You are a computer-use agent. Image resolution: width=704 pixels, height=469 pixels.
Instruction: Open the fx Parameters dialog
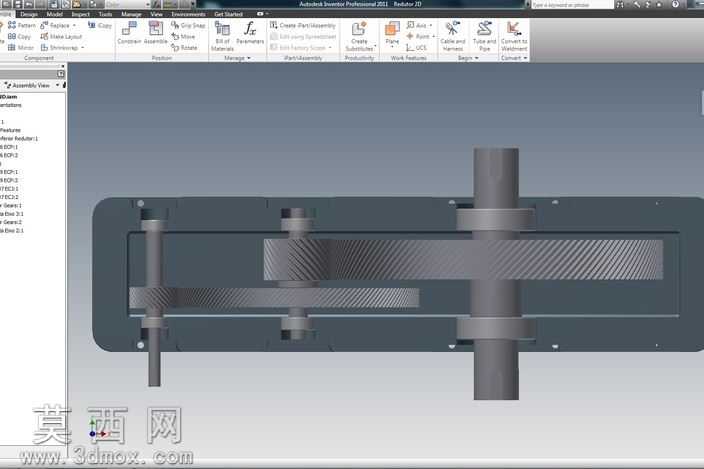pyautogui.click(x=250, y=33)
